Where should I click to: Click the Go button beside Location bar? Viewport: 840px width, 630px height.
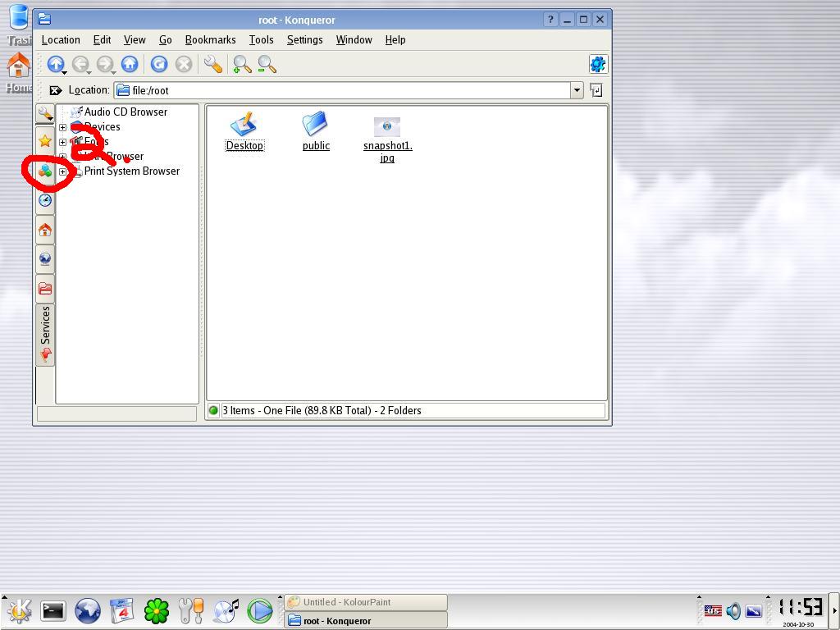[x=596, y=90]
